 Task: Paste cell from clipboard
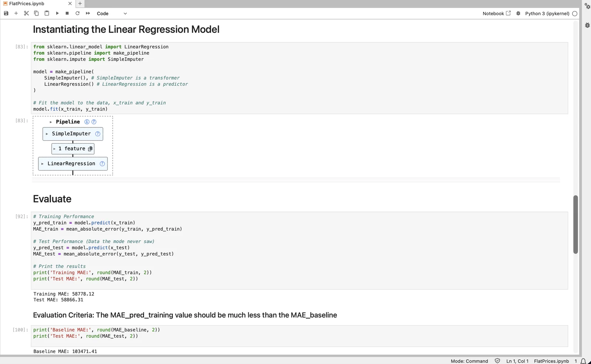click(47, 13)
